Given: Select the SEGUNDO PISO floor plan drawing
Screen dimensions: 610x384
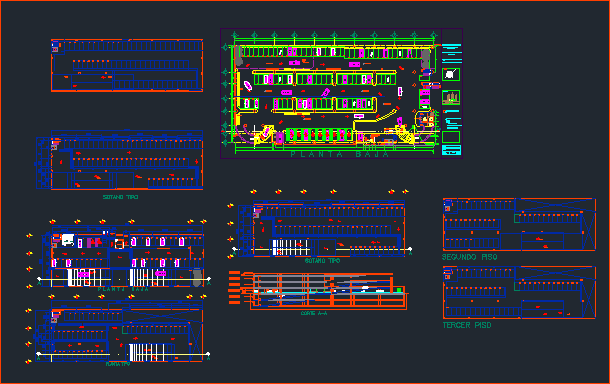Looking at the screenshot, I should [519, 224].
